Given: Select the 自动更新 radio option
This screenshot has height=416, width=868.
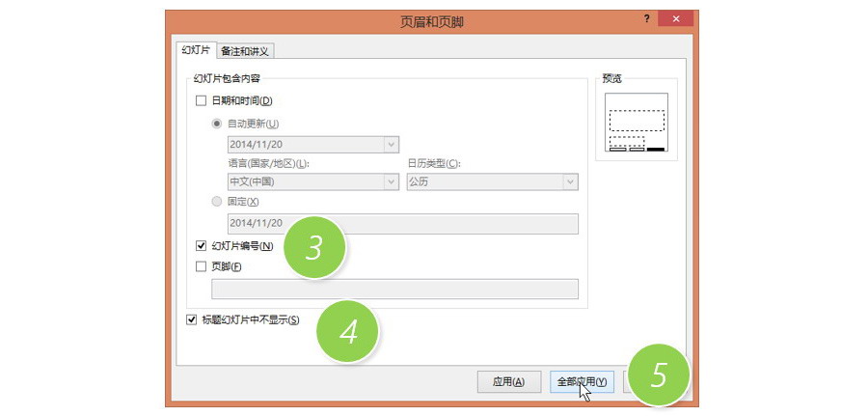Looking at the screenshot, I should coord(217,124).
